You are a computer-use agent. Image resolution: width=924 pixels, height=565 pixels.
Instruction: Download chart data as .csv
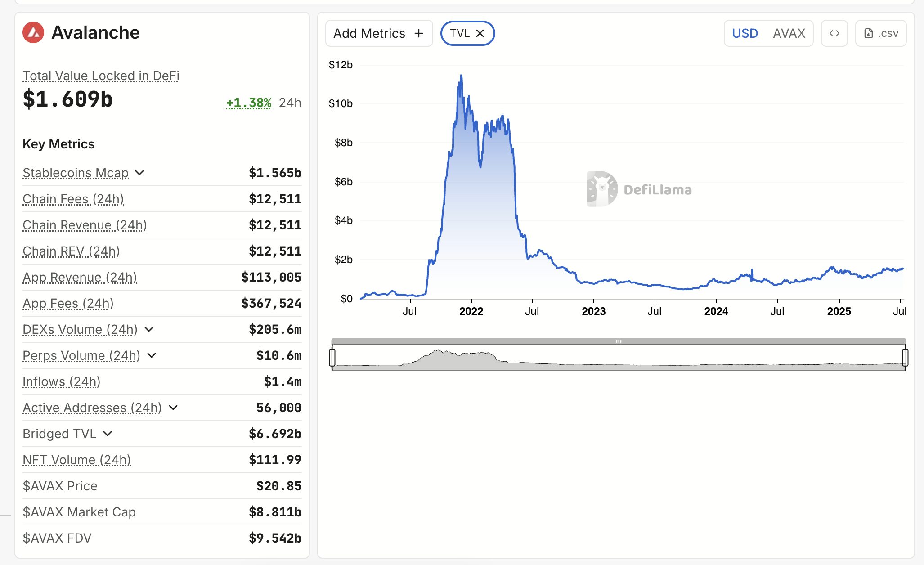pos(880,33)
